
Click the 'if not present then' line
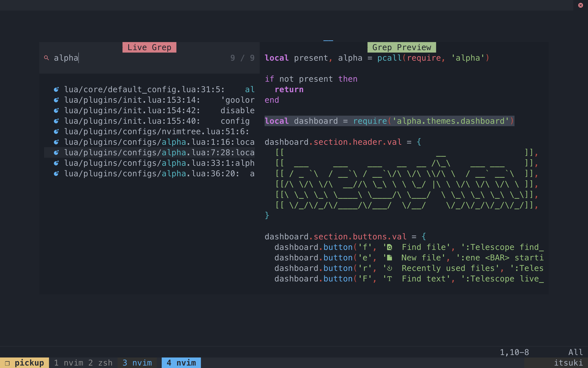[x=311, y=79]
